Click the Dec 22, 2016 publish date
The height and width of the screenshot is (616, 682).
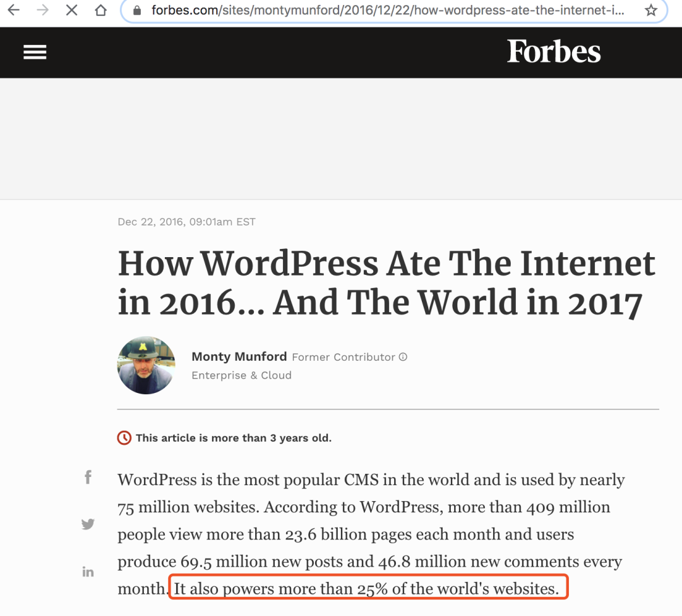(186, 222)
